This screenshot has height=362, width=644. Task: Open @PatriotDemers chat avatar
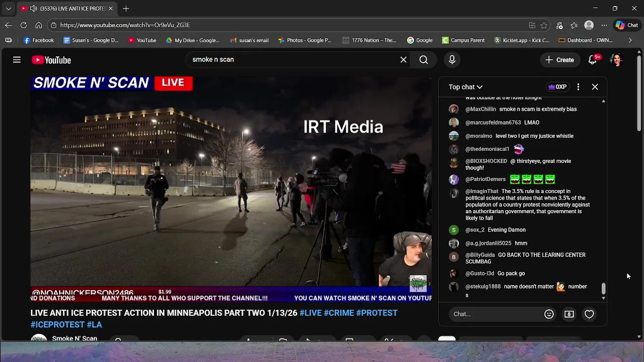click(x=454, y=179)
